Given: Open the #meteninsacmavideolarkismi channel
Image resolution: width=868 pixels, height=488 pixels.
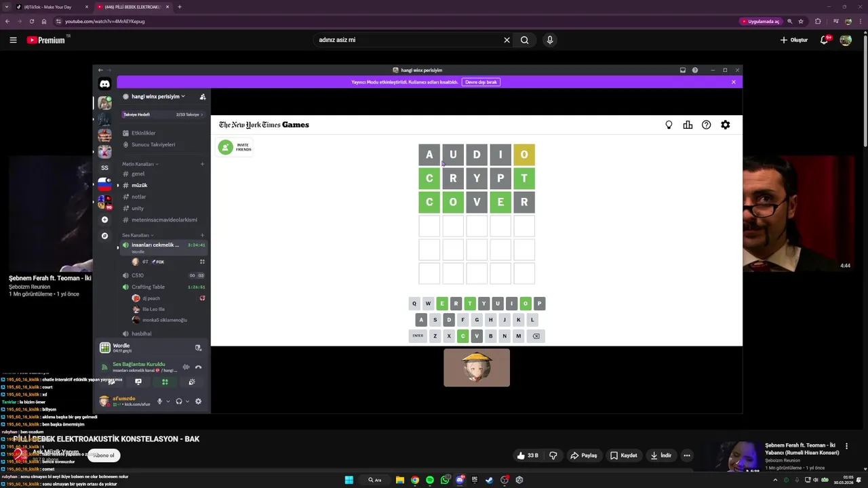Looking at the screenshot, I should click(163, 220).
